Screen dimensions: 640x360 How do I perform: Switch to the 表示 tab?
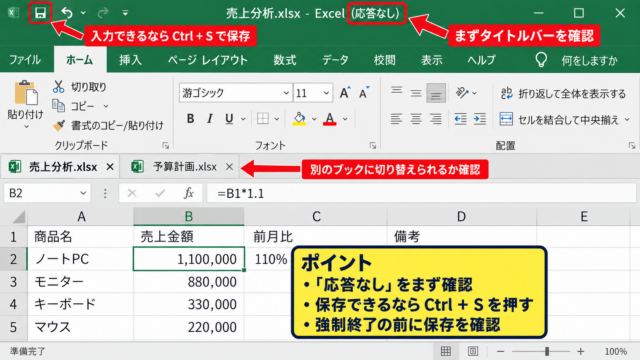point(432,60)
